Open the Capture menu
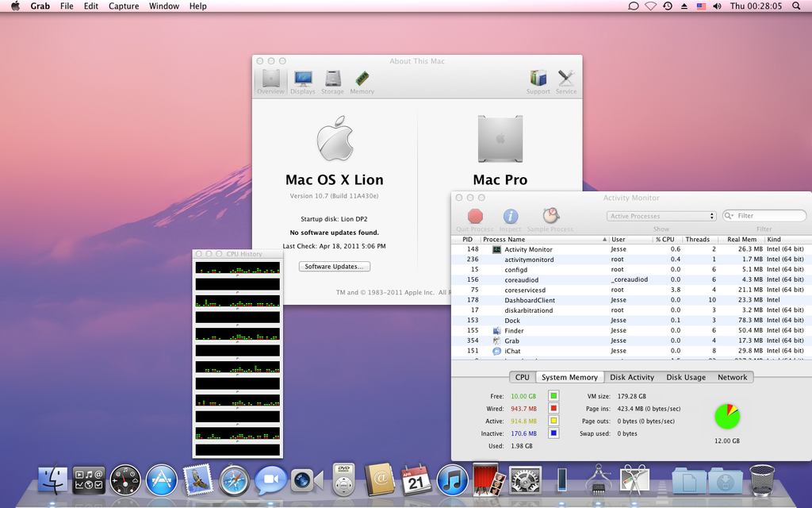 click(124, 6)
